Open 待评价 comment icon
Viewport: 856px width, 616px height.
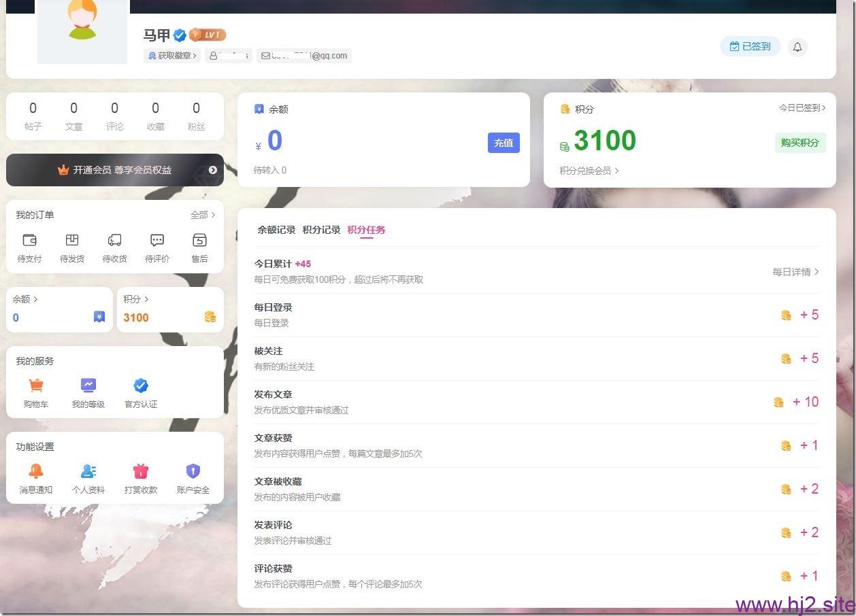point(157,240)
